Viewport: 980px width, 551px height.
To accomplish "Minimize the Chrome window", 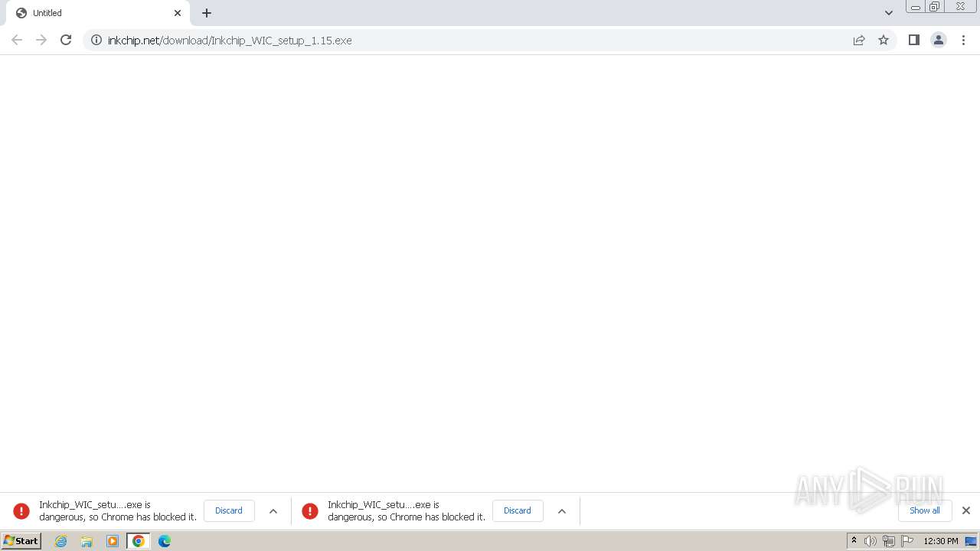I will [x=916, y=7].
